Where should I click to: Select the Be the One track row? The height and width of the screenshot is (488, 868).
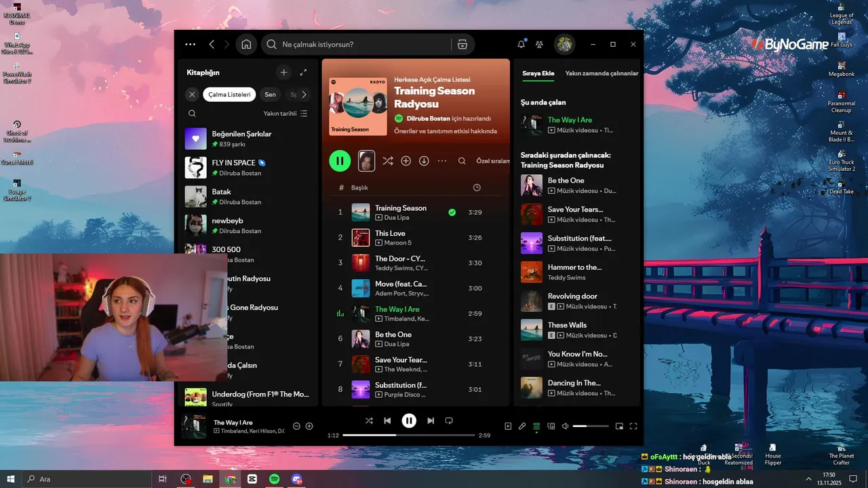click(x=416, y=338)
